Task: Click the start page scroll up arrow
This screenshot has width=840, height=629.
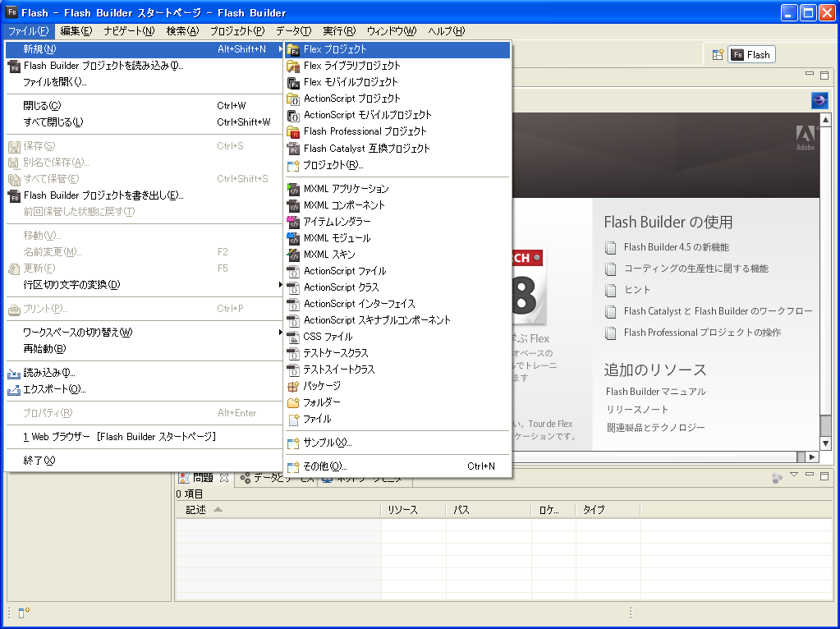Action: click(x=825, y=120)
